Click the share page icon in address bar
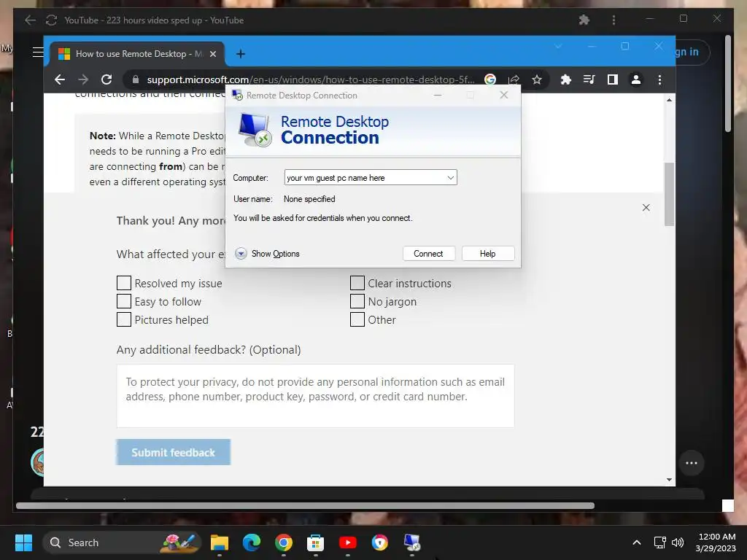The width and height of the screenshot is (747, 560). pos(514,79)
